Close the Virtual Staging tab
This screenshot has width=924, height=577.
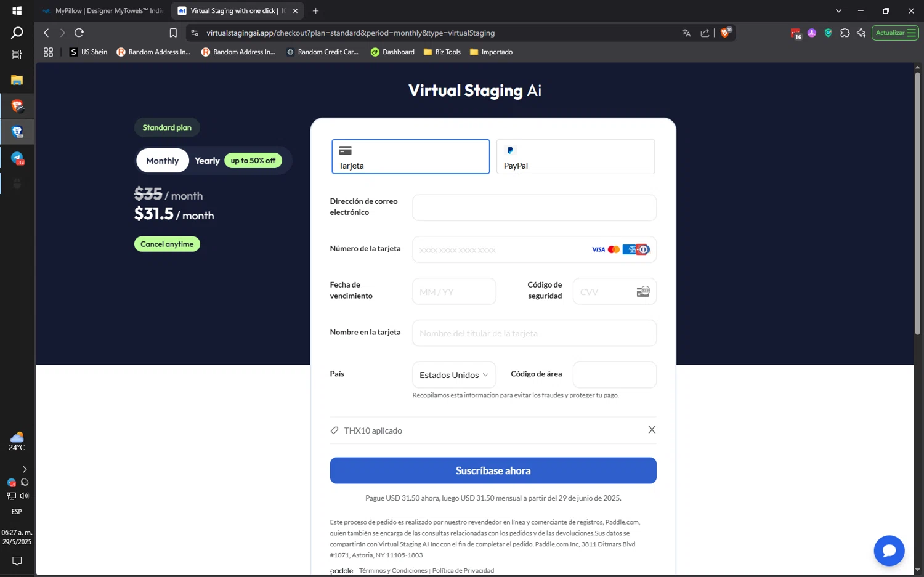[295, 10]
